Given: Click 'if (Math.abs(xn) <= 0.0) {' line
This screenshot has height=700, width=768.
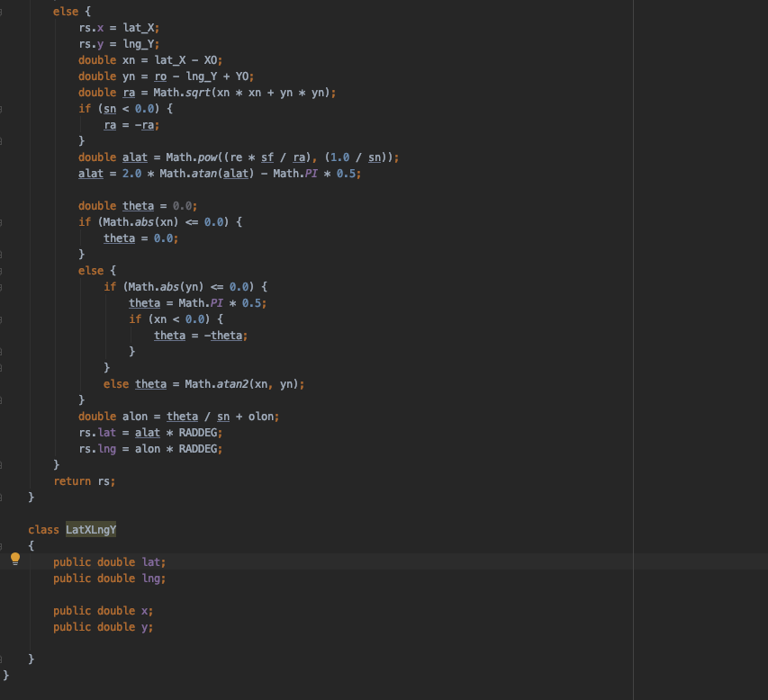Looking at the screenshot, I should 160,221.
